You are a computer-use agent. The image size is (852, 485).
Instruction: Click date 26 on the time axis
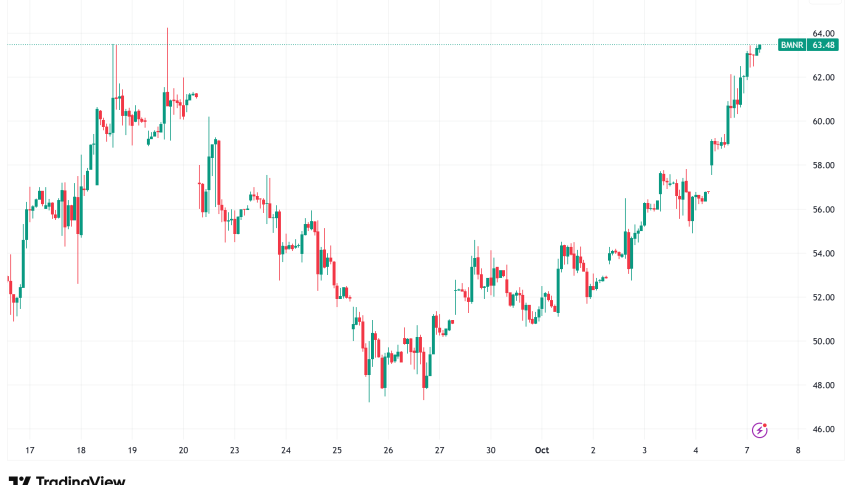pos(388,450)
